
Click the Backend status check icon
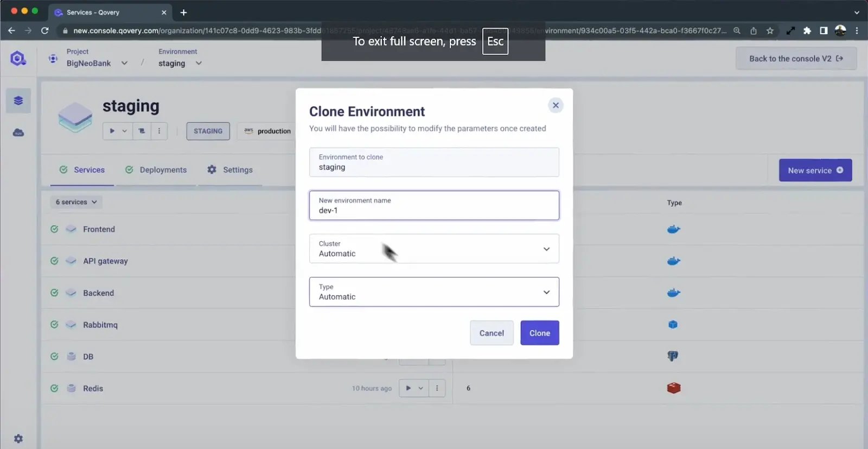(54, 293)
